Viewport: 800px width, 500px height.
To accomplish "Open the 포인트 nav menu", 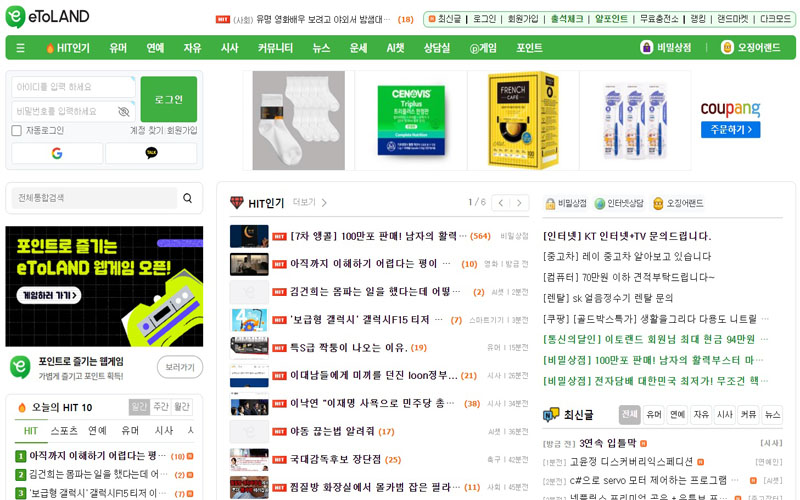I will 529,48.
